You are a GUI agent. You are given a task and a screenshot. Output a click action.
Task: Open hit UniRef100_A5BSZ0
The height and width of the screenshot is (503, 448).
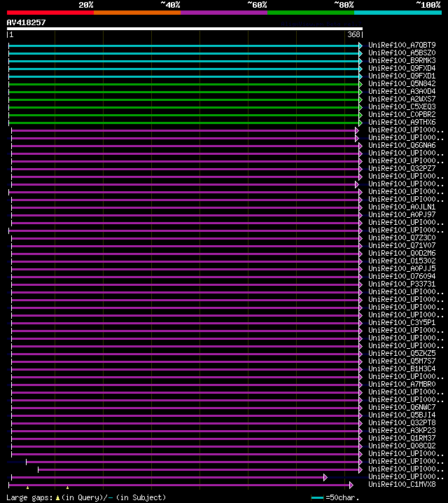[402, 53]
